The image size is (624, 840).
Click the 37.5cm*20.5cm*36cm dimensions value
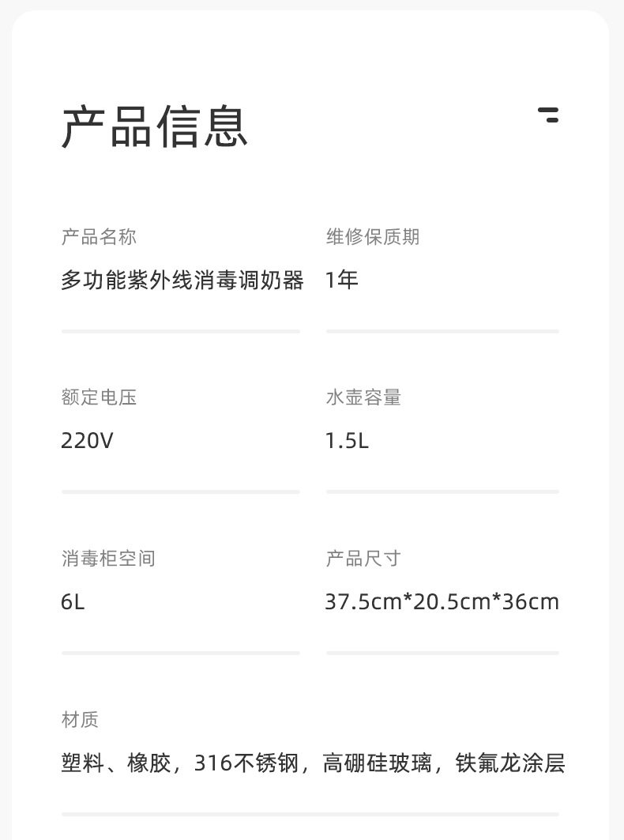pyautogui.click(x=442, y=602)
